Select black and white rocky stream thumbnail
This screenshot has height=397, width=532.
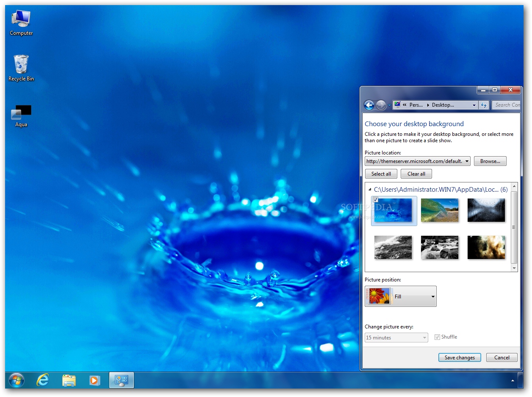(x=440, y=247)
